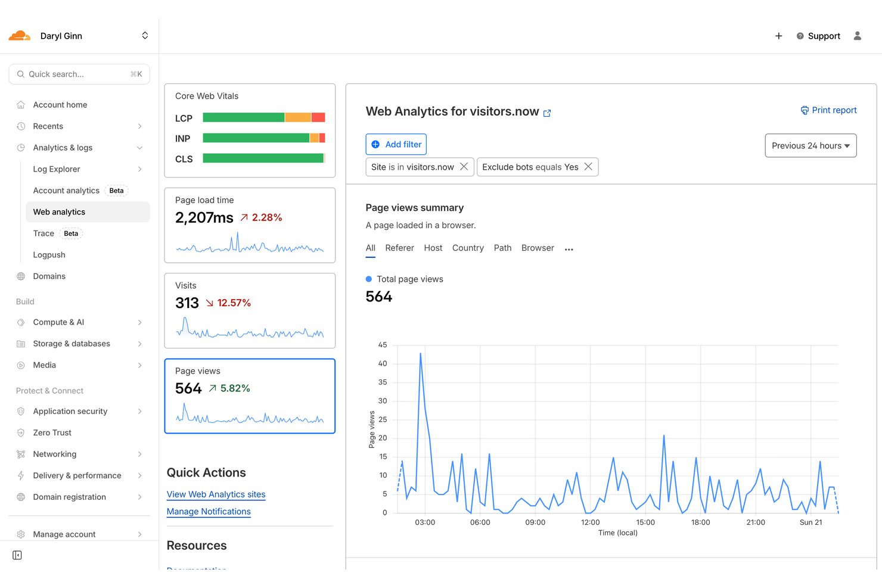Toggle the Total page views legend dot

click(x=369, y=279)
